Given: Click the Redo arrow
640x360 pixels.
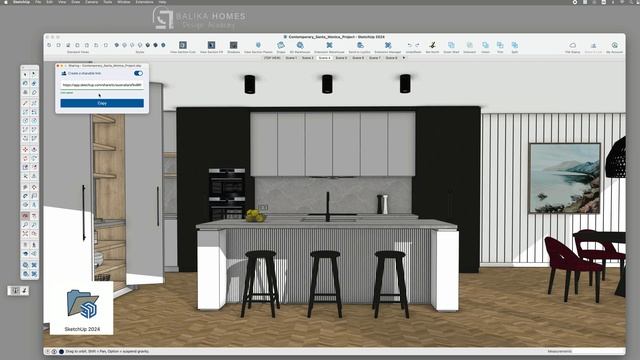Looking at the screenshot, I should click(417, 45).
